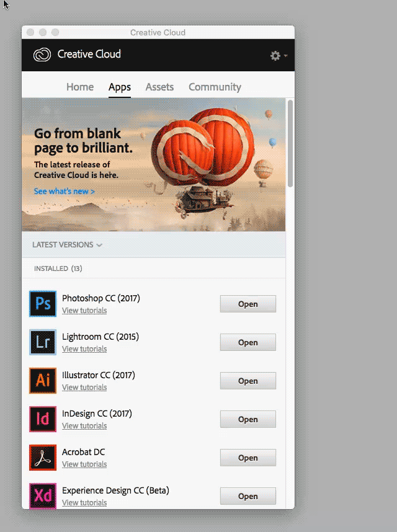
Task: Click the Acrobat DC app icon
Action: [43, 458]
